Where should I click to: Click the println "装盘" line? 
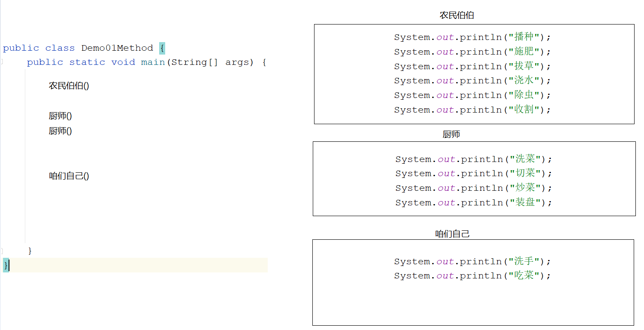(x=473, y=203)
